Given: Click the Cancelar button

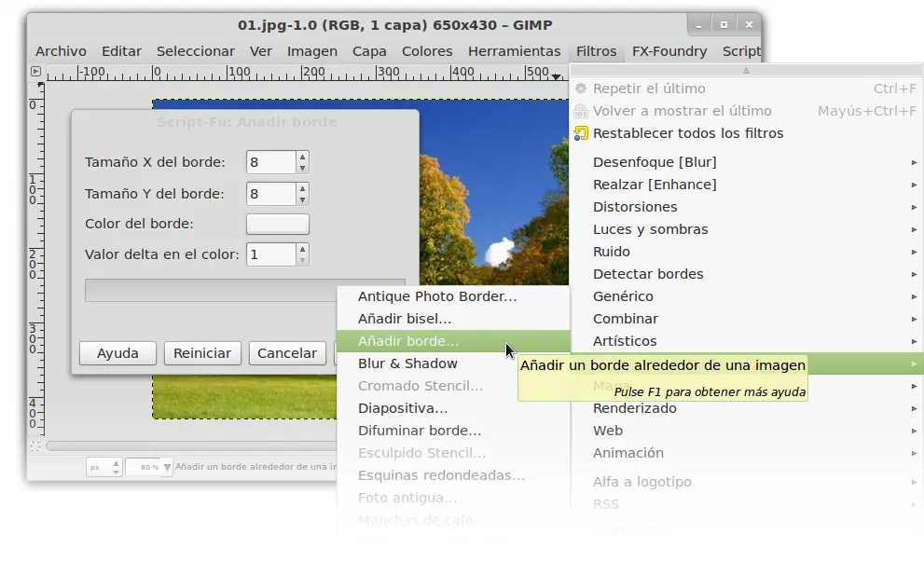Looking at the screenshot, I should click(x=287, y=353).
